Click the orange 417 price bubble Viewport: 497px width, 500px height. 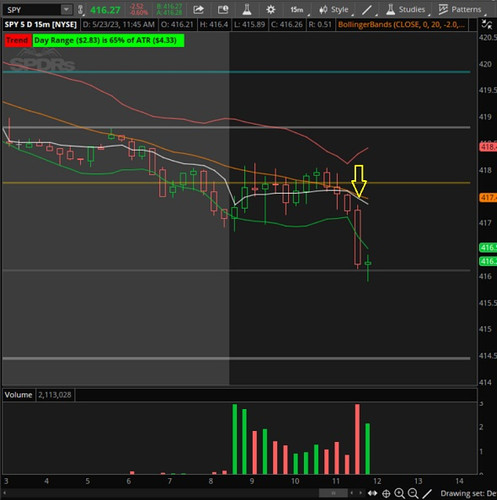coord(488,198)
